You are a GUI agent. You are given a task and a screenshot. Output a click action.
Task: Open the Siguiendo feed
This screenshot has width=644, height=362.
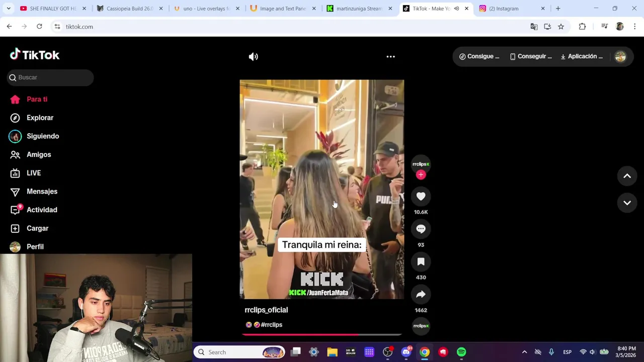tap(43, 136)
